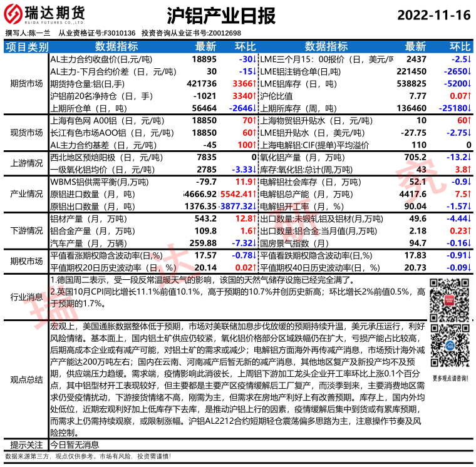Open the 行业消息 section label
This screenshot has width=476, height=467.
point(26,297)
